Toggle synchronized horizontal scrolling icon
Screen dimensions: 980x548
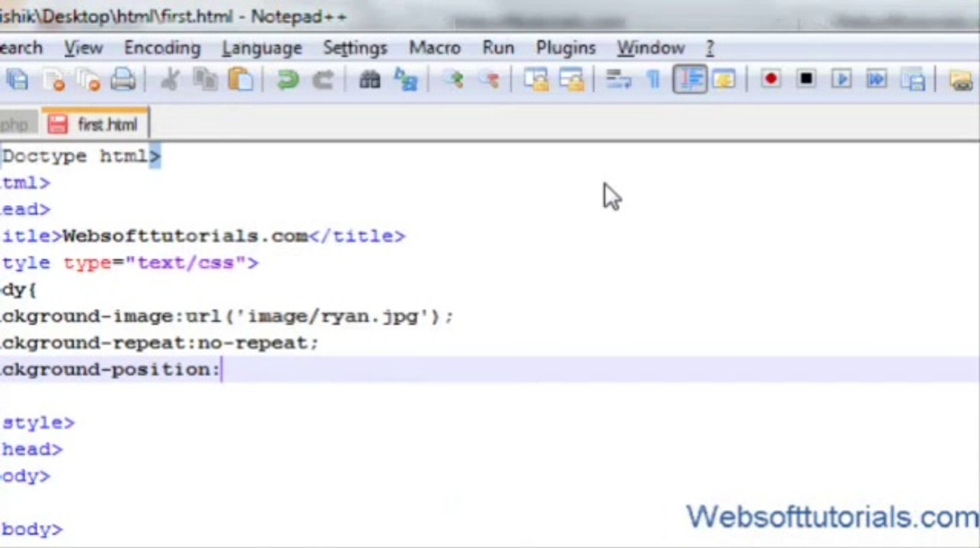click(571, 79)
